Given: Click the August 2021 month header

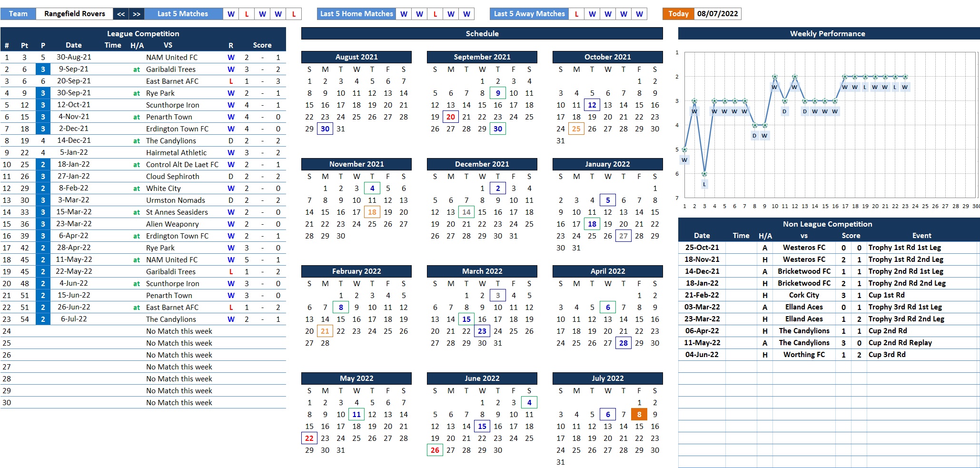Looking at the screenshot, I should [x=356, y=57].
